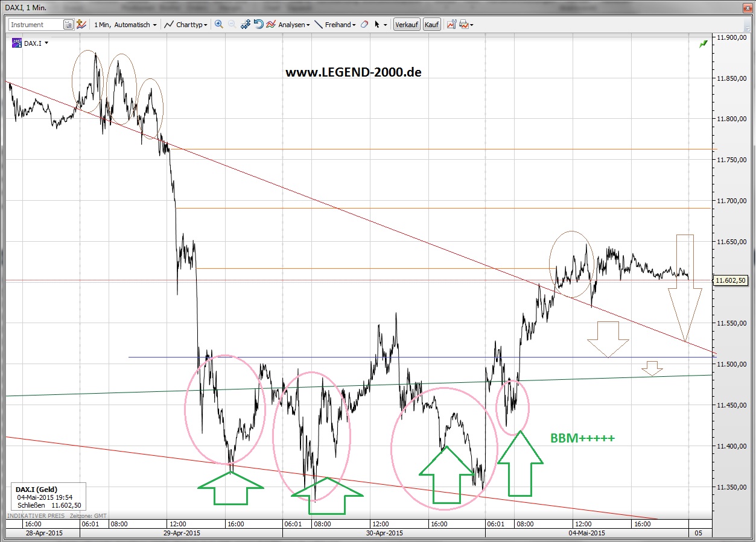Select the Zoom In magnifier tool
This screenshot has width=756, height=542.
tap(219, 25)
